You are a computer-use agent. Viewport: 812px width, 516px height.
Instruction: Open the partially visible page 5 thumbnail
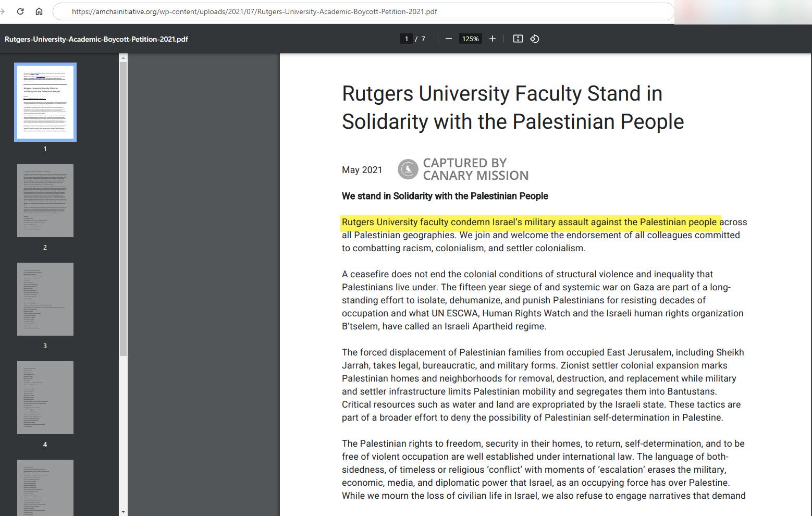pyautogui.click(x=45, y=487)
